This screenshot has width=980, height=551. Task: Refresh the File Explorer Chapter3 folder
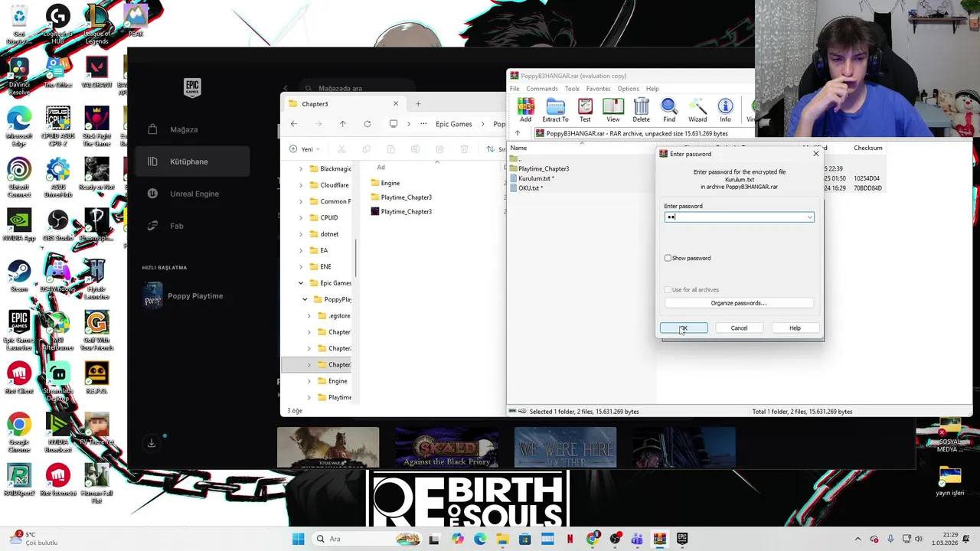[x=367, y=124]
